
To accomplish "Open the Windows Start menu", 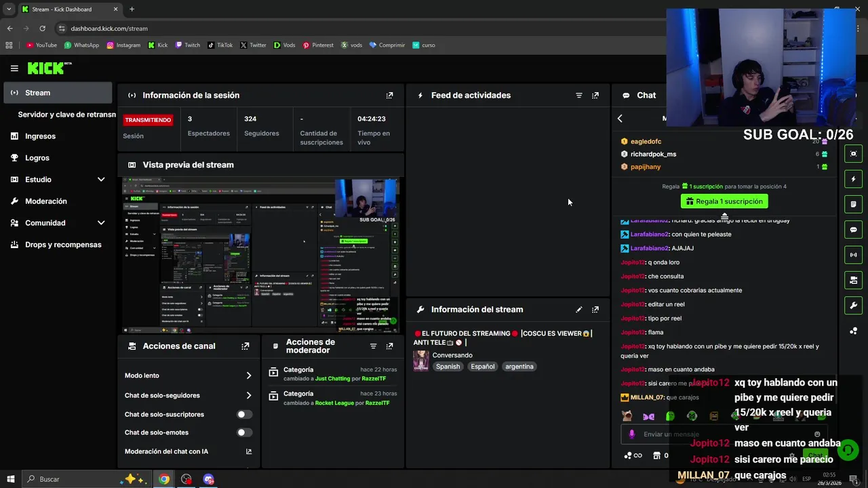I will (x=11, y=479).
